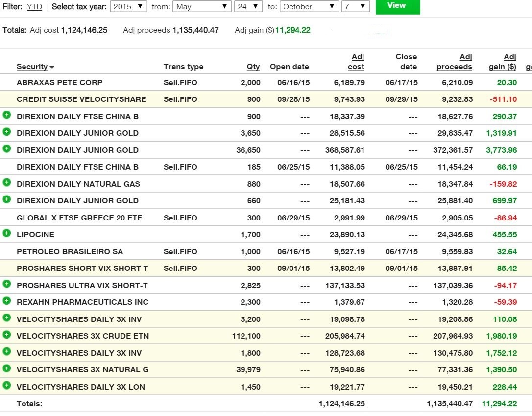Open the to-day dropdown set to 7
532x416 pixels.
(x=356, y=6)
